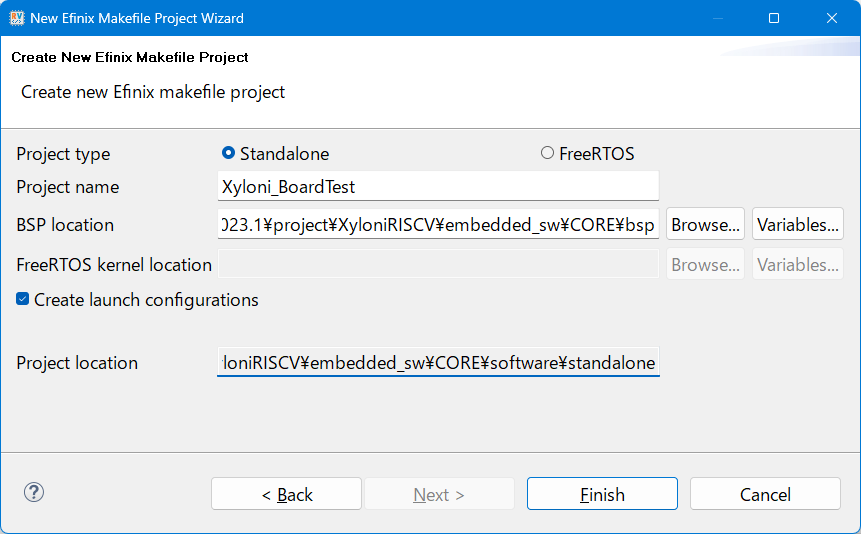The width and height of the screenshot is (861, 534).
Task: Choose the FreeRTOS project type
Action: click(x=547, y=153)
